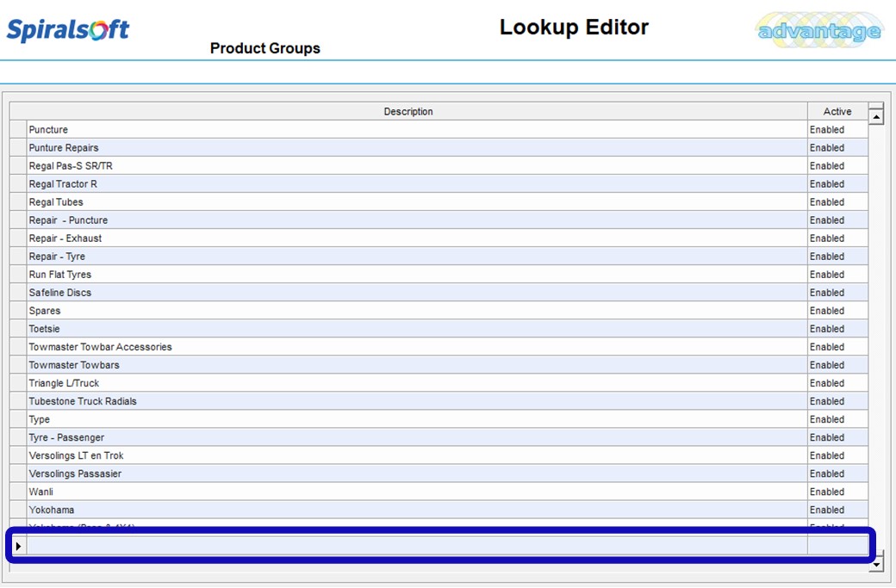The width and height of the screenshot is (896, 588).
Task: Select the Yokohama row
Action: pos(439,510)
